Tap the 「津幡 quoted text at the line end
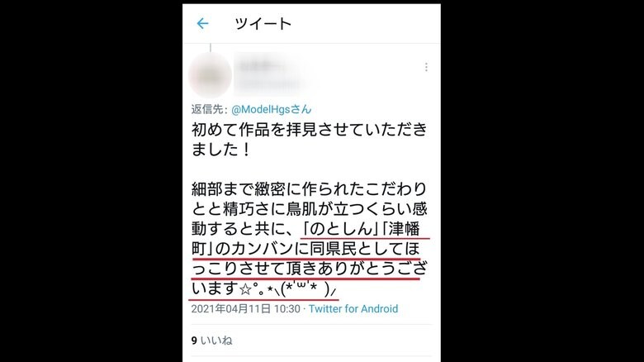 pos(400,229)
